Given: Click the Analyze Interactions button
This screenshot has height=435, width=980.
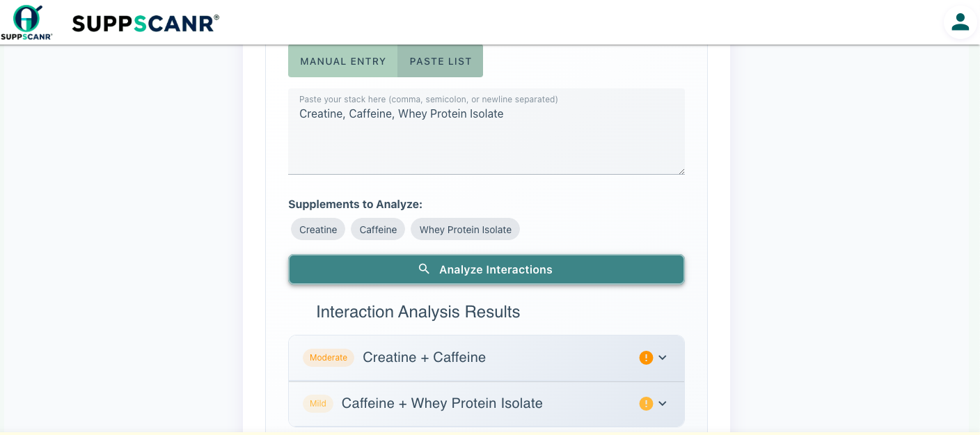Looking at the screenshot, I should click(487, 269).
